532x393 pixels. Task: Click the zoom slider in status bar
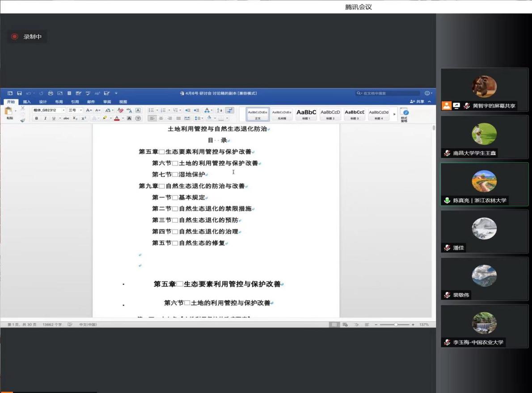396,325
